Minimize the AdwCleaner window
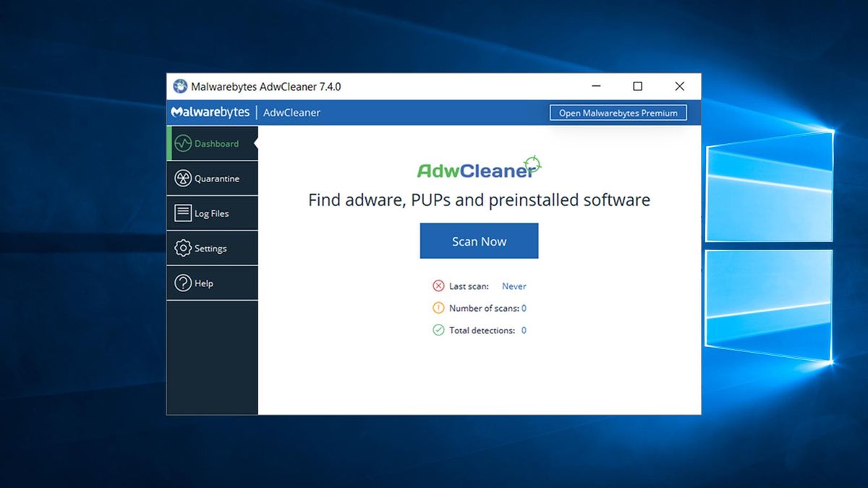Screen dimensions: 868x488 [x=596, y=86]
